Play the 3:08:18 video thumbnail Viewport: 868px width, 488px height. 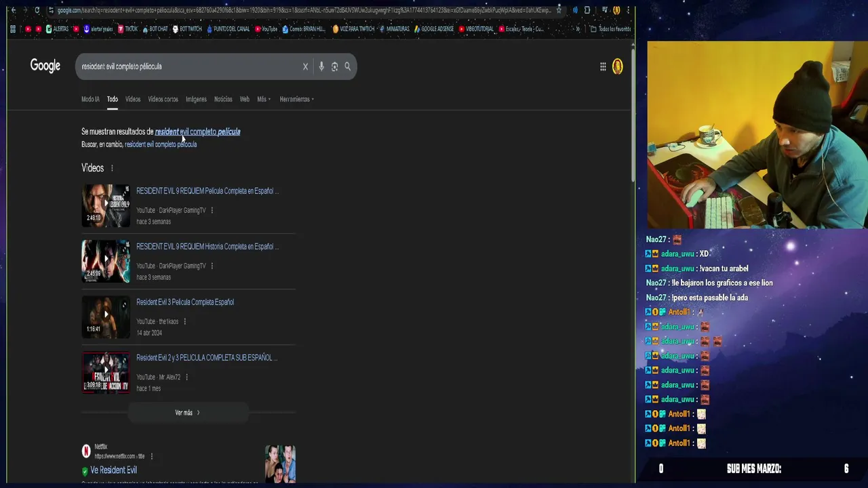[106, 372]
